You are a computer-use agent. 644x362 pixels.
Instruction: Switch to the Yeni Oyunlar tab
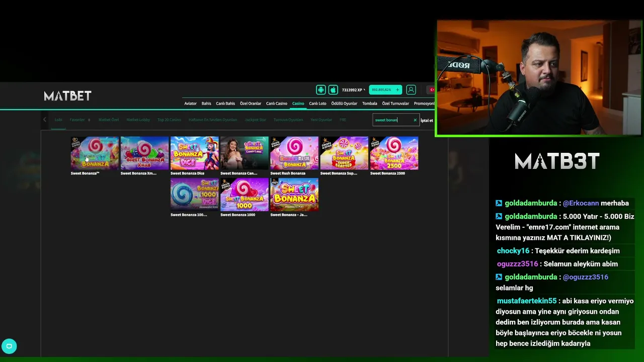coord(321,120)
